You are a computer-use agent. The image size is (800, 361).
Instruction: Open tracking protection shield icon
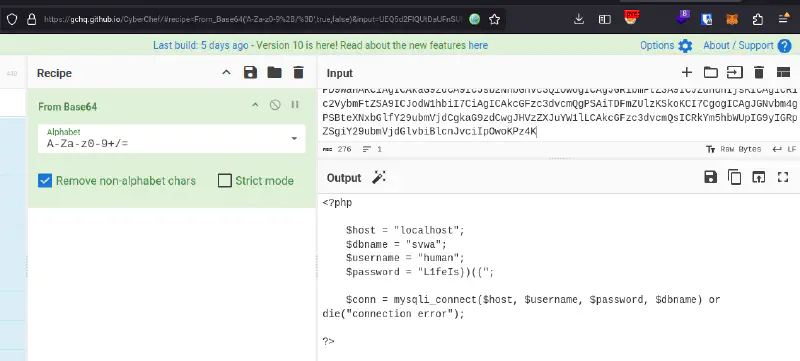[12, 19]
